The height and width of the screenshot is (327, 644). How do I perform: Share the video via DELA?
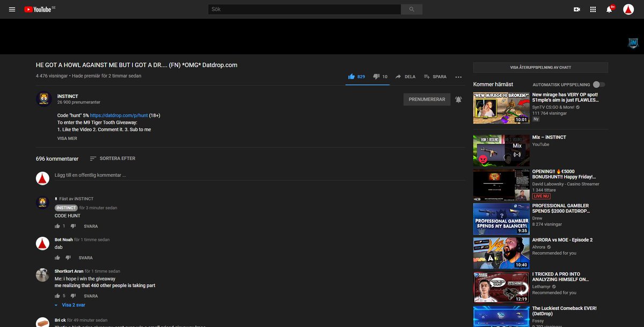pos(405,77)
